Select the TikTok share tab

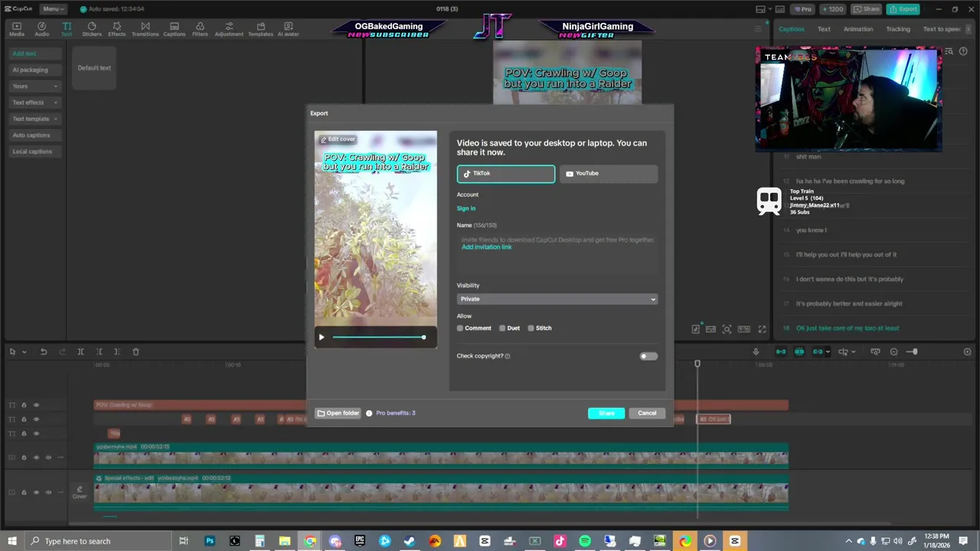[x=506, y=174]
